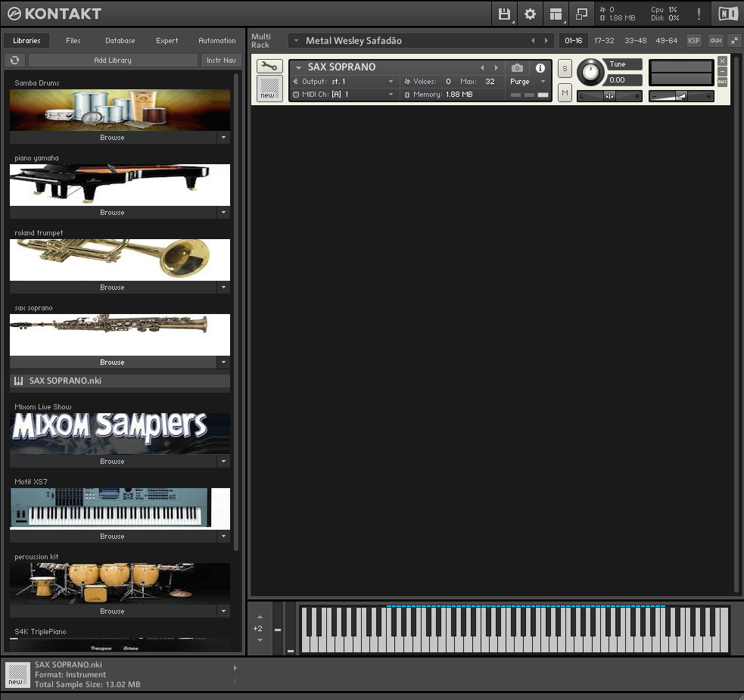Screen dimensions: 744x700
Task: Solo the SAX SOPRANO instrument
Action: coord(565,68)
